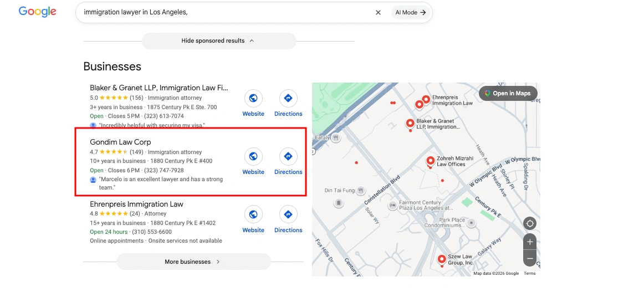The image size is (644, 292).
Task: Center the map on my location
Action: pyautogui.click(x=530, y=223)
